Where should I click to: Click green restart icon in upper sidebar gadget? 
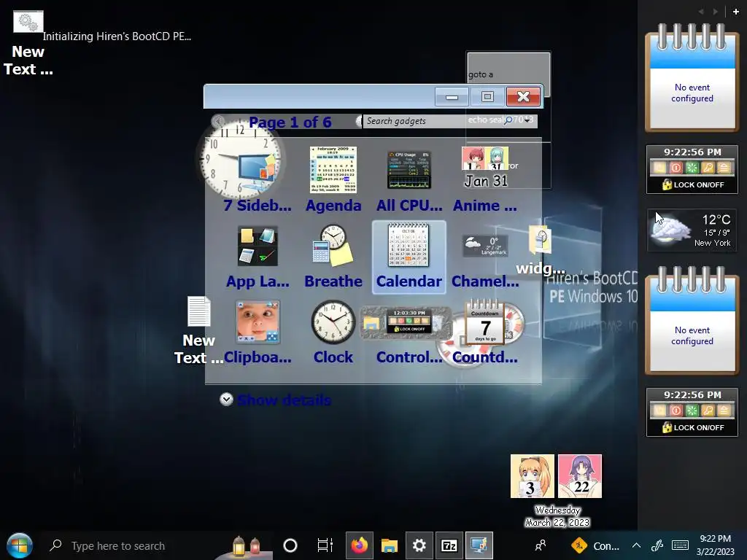point(692,168)
